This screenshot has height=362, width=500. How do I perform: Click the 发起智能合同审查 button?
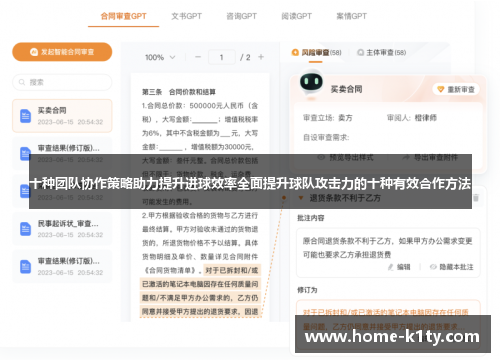click(62, 52)
